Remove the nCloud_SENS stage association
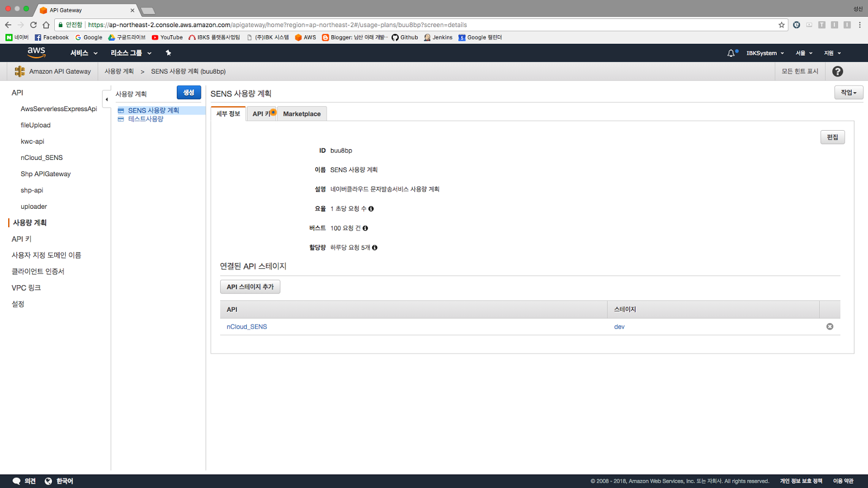The height and width of the screenshot is (488, 868). click(x=829, y=326)
